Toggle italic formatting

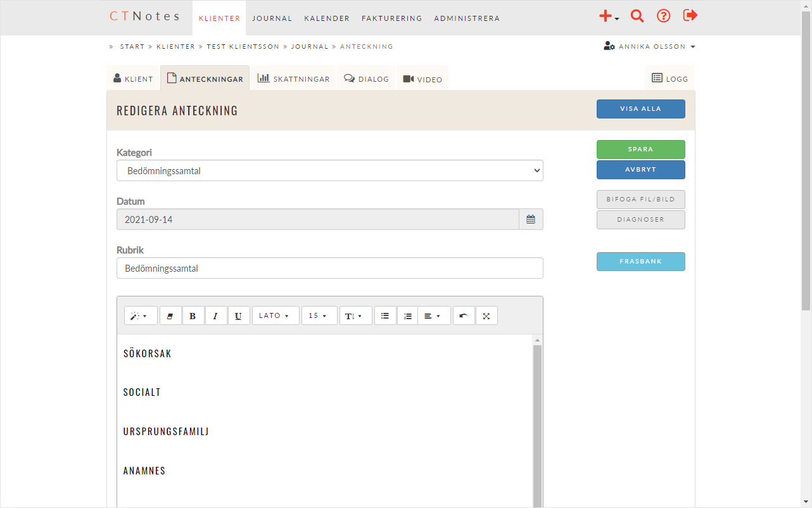point(215,315)
